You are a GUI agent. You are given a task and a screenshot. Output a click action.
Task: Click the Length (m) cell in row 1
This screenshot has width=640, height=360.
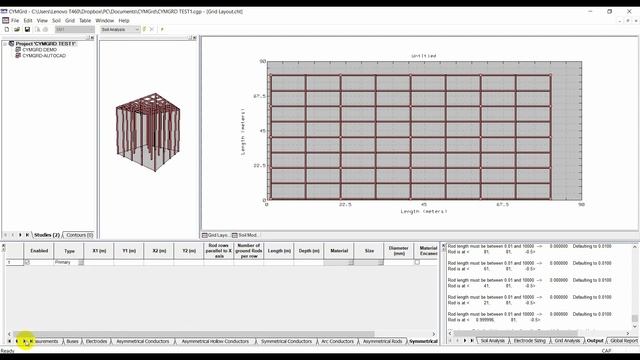pyautogui.click(x=279, y=262)
